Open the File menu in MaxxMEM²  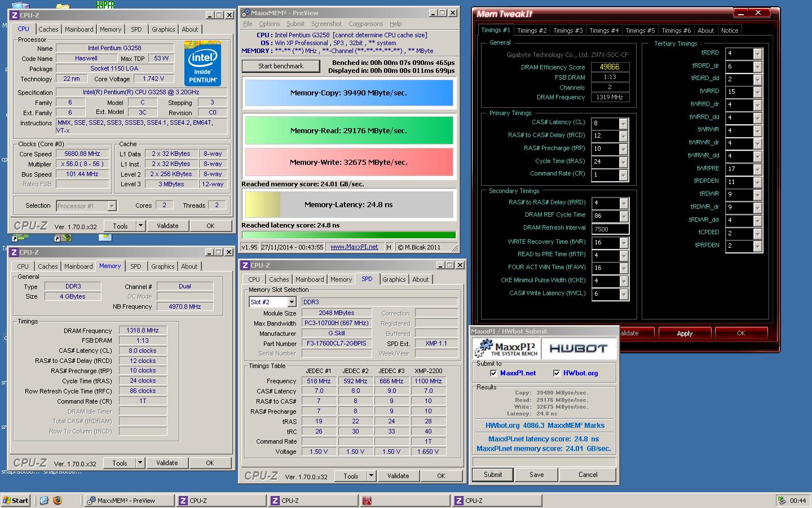click(248, 24)
